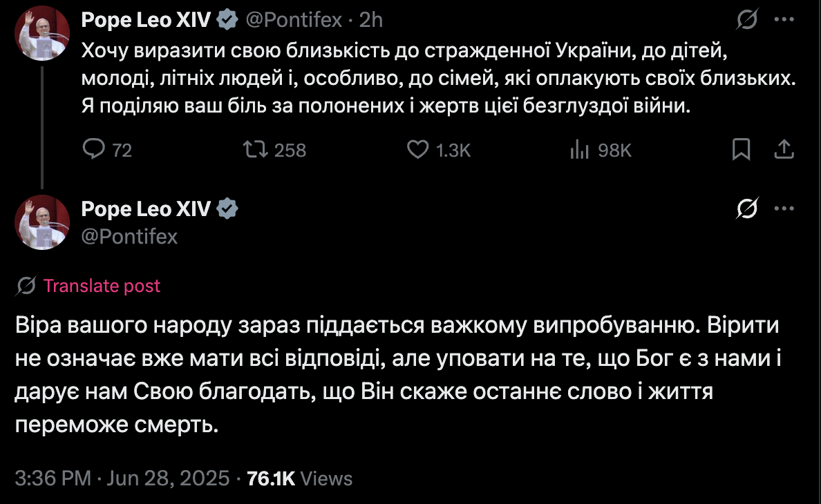Screen dimensions: 821x504
Task: Bookmark the first Pope Leo XIV tweet
Action: (742, 149)
